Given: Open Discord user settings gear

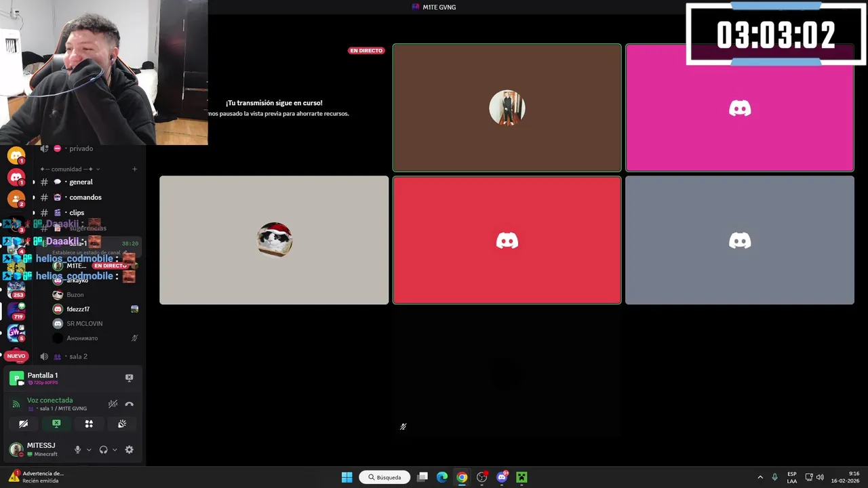Looking at the screenshot, I should click(129, 449).
